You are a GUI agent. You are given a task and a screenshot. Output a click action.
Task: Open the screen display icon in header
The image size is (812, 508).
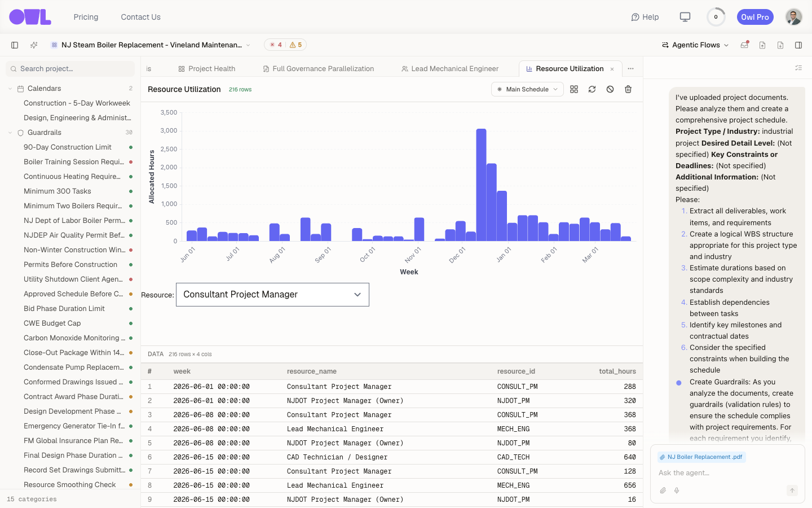tap(685, 17)
